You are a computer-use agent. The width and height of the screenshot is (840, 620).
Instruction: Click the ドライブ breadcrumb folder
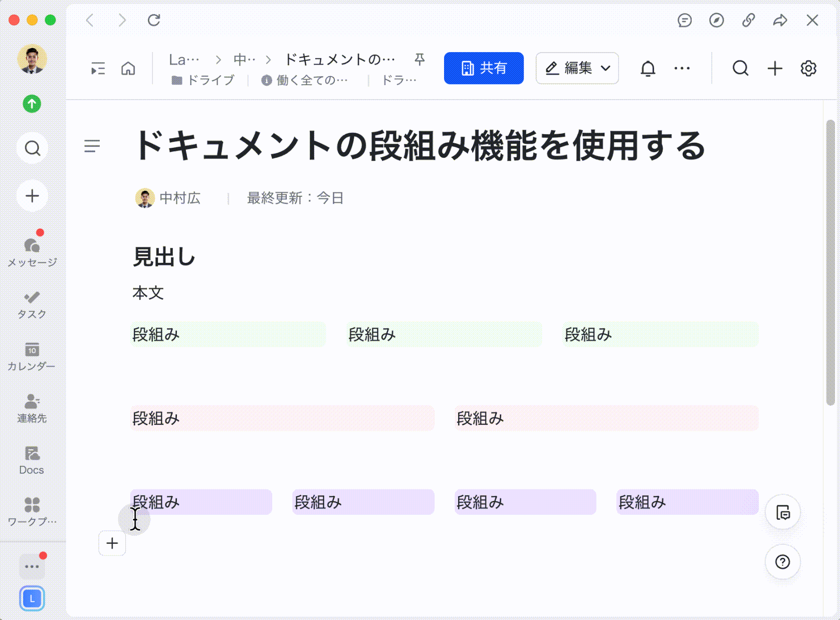coord(203,80)
